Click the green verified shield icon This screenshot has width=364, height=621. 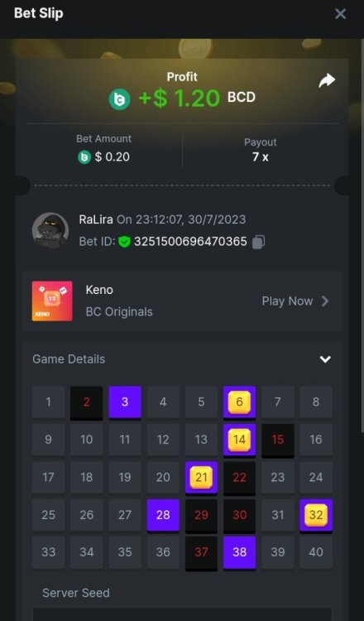pyautogui.click(x=124, y=242)
